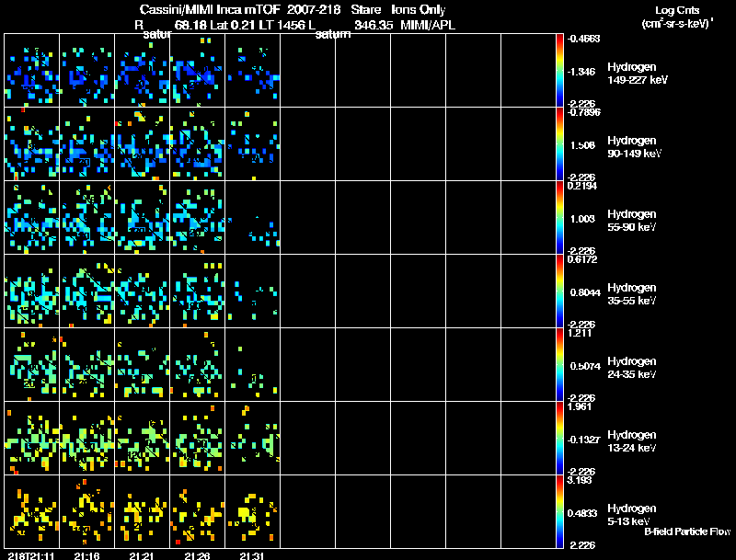Select the color bar beside Hydrogen 35-55 keV
This screenshot has height=560, width=736.
tap(559, 291)
